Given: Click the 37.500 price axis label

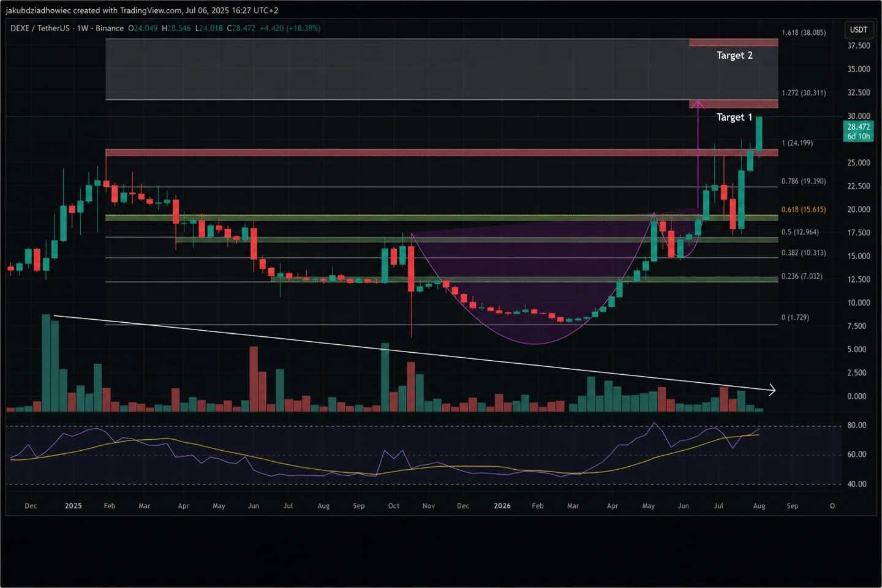Looking at the screenshot, I should click(859, 46).
